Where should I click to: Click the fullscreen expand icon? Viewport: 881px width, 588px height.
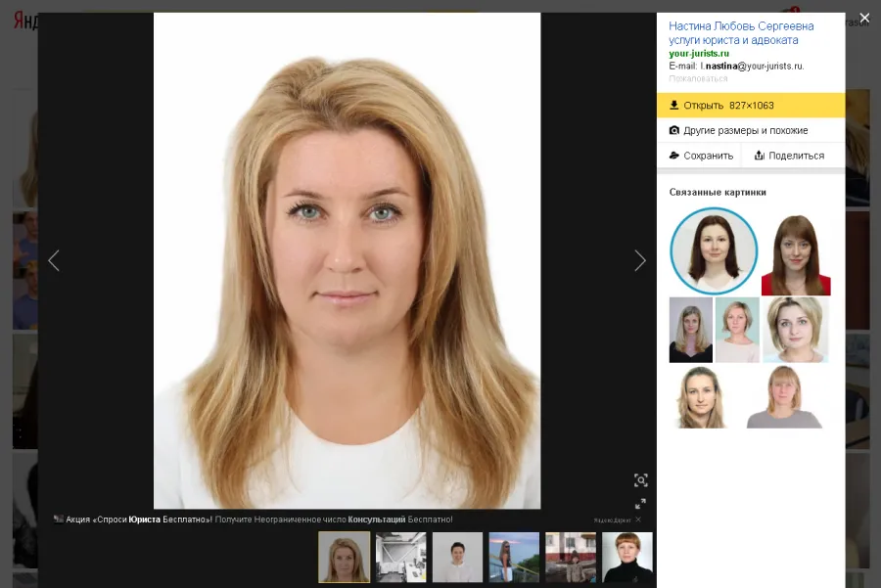point(640,504)
